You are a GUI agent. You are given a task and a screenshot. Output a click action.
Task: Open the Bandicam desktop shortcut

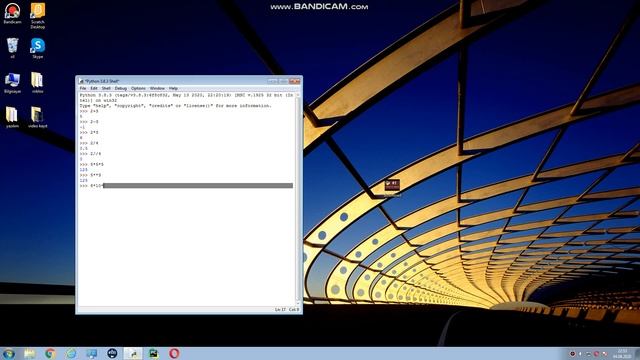pos(12,13)
